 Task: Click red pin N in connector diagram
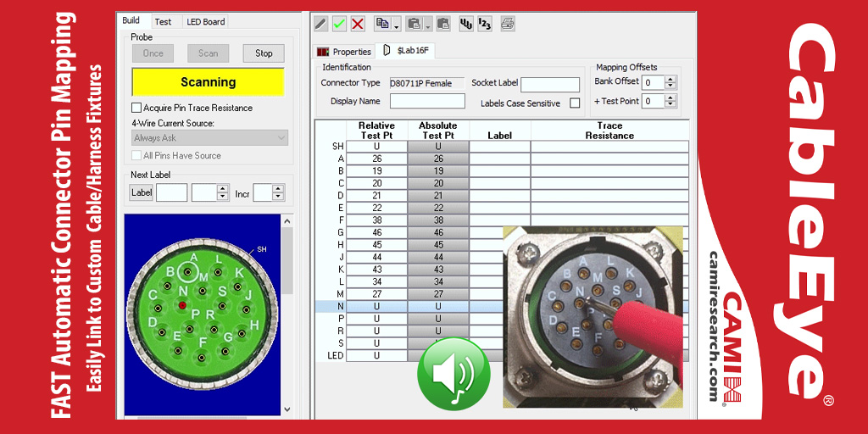182,305
